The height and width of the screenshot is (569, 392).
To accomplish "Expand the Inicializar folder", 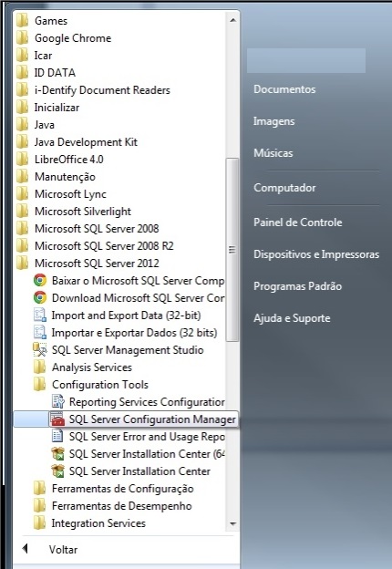I will (x=57, y=108).
